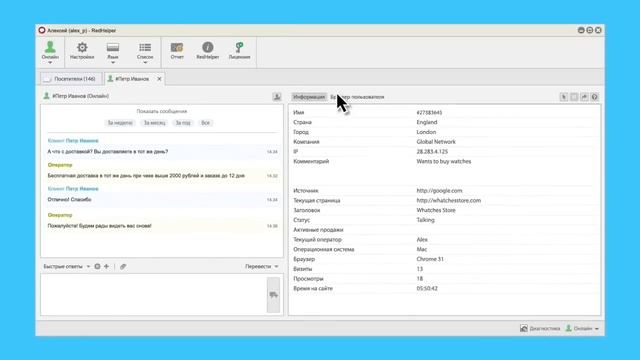Send the message with the send button

pyautogui.click(x=273, y=295)
